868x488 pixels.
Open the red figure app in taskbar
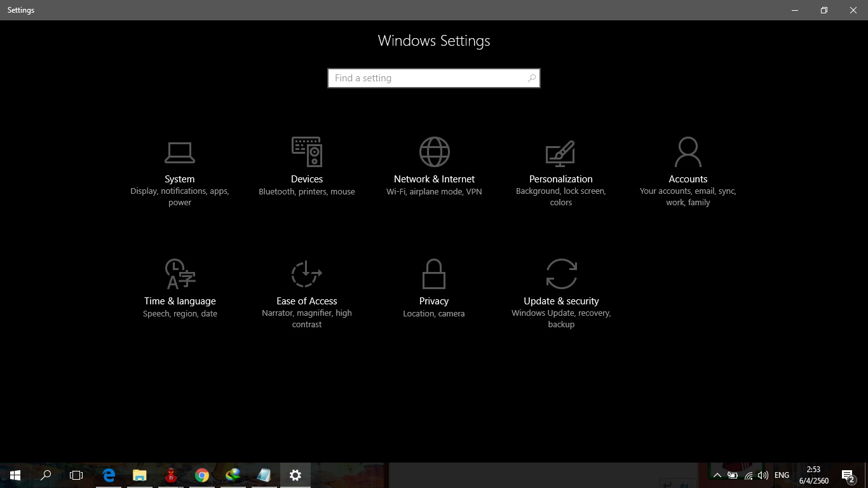171,475
